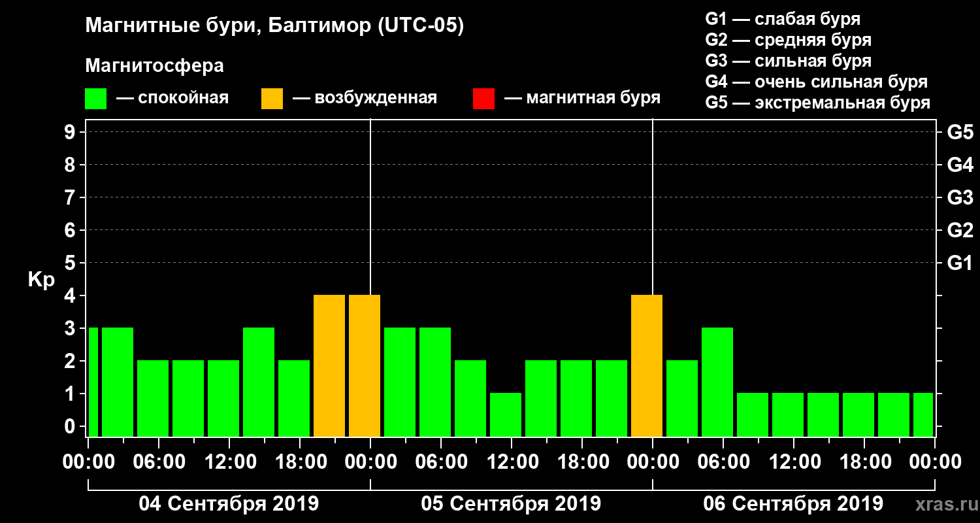Select the line G2 — средняя буря

pos(788,40)
